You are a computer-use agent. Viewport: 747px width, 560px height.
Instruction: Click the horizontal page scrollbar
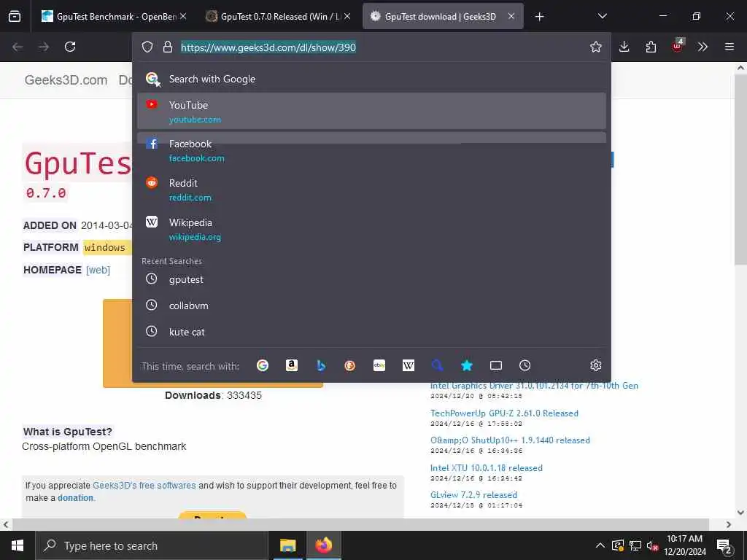click(x=360, y=524)
